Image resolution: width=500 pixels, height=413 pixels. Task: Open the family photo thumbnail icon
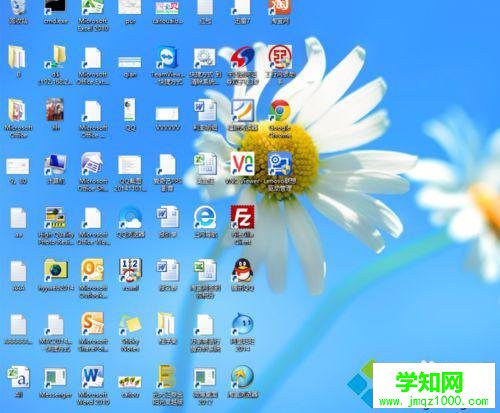[x=55, y=110]
